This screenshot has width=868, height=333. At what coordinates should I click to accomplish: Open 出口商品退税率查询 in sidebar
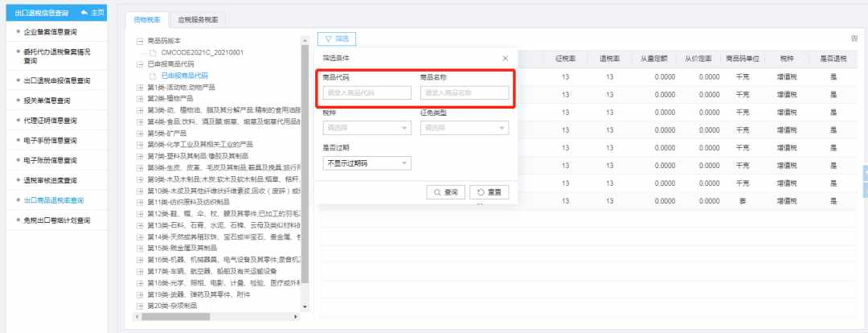pos(54,200)
